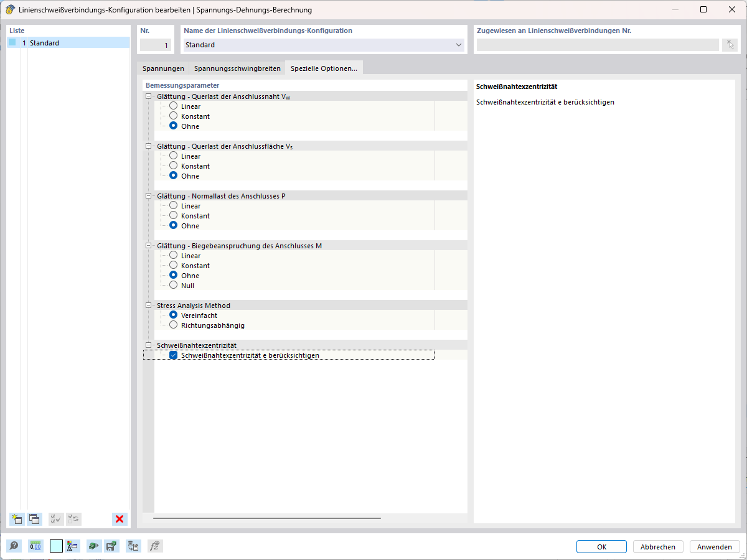The width and height of the screenshot is (747, 560).
Task: Duplicate the selected configuration in Liste
Action: [34, 519]
